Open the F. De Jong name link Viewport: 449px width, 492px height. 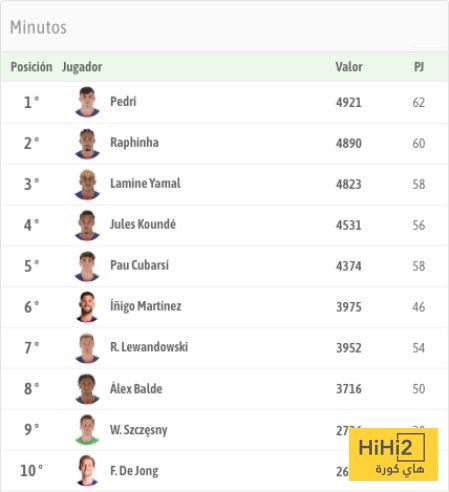pos(134,471)
